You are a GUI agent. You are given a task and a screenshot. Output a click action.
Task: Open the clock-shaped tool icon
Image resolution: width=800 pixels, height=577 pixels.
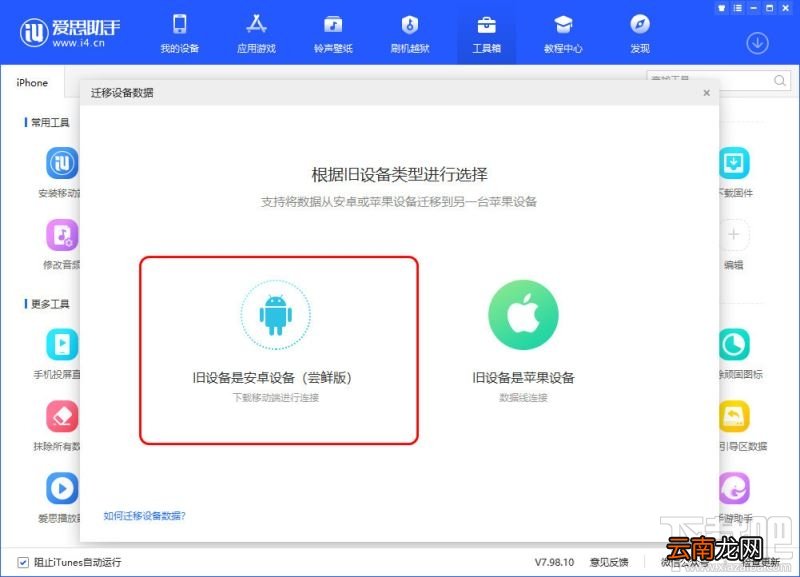pos(734,344)
